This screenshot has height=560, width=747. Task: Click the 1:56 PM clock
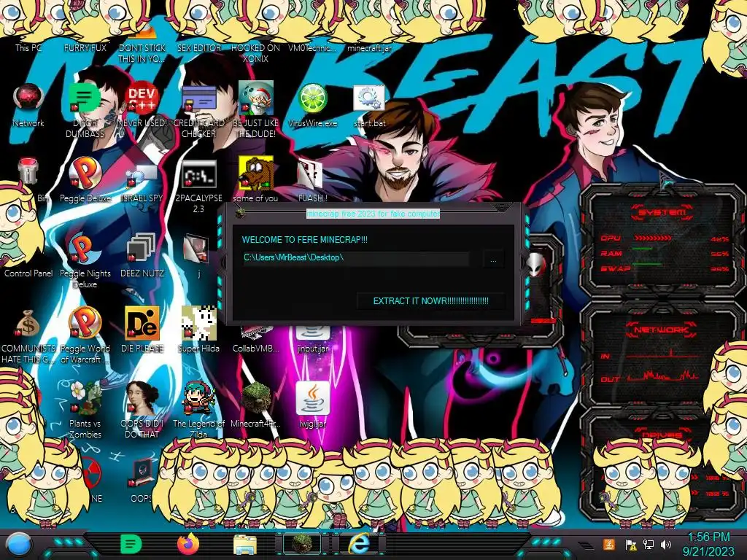(708, 537)
